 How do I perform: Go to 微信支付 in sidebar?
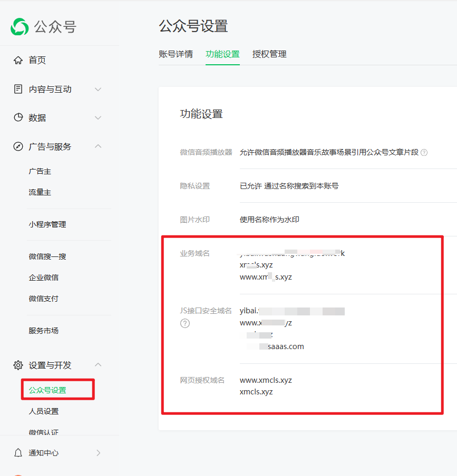[x=44, y=299]
